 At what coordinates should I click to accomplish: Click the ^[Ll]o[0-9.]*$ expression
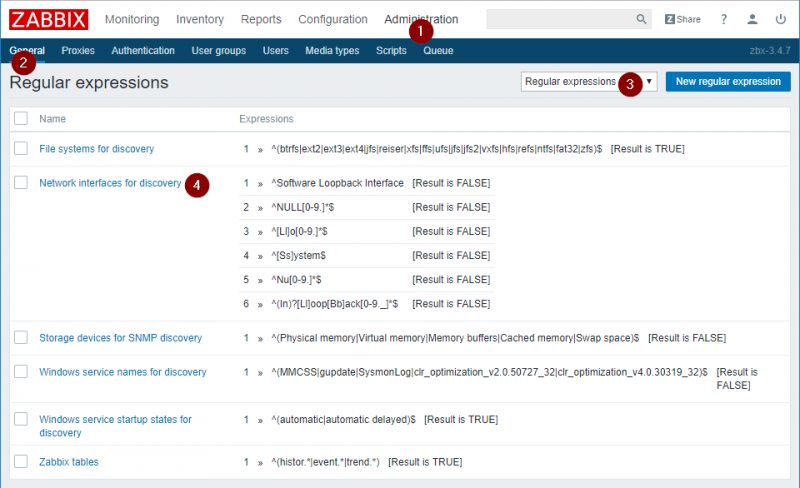(299, 231)
